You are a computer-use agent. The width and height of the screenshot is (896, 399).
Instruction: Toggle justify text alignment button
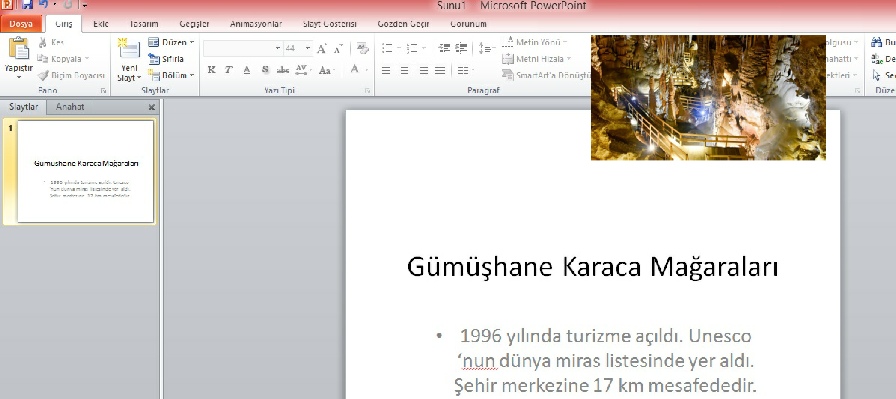tap(440, 70)
